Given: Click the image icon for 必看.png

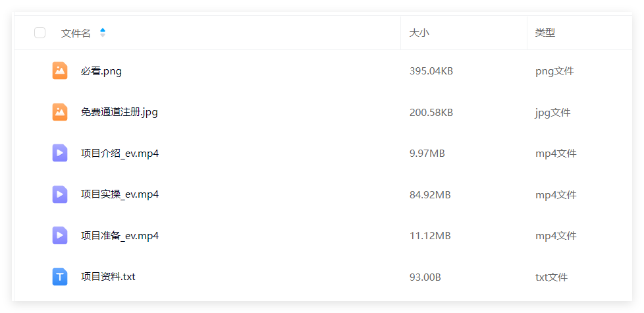Looking at the screenshot, I should pos(60,71).
